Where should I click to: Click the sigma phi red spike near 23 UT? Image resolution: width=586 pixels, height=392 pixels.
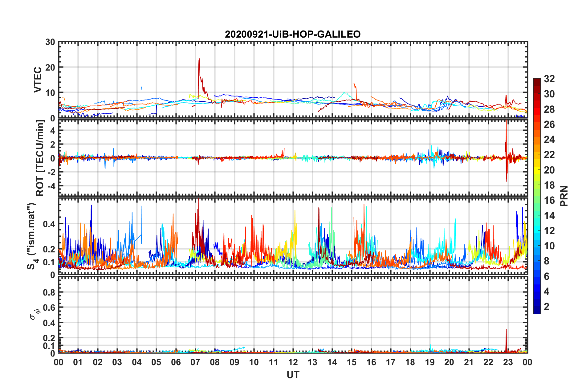(x=506, y=341)
